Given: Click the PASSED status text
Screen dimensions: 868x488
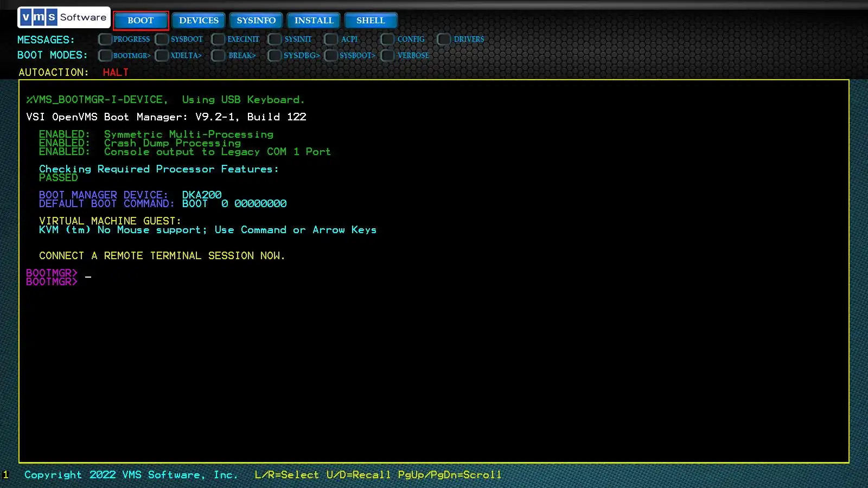Looking at the screenshot, I should (x=58, y=177).
